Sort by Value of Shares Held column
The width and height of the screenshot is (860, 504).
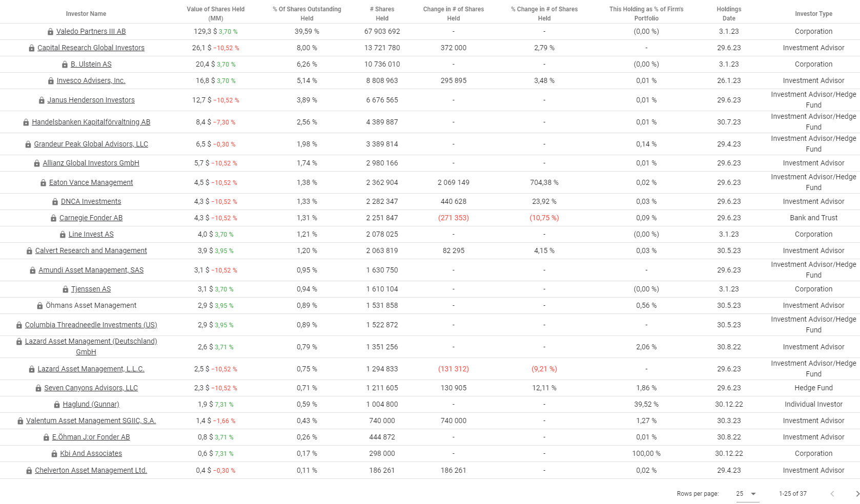(x=215, y=14)
